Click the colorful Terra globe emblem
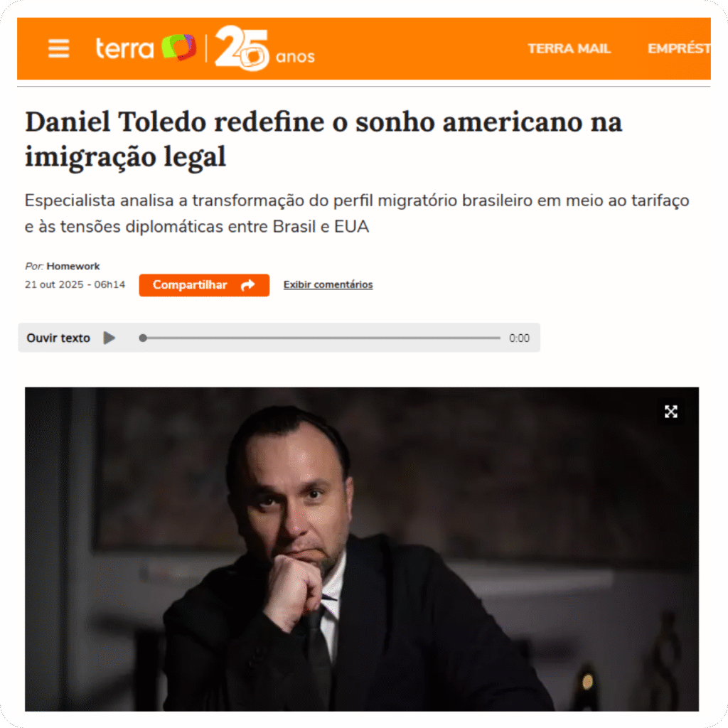This screenshot has height=728, width=728. (178, 47)
